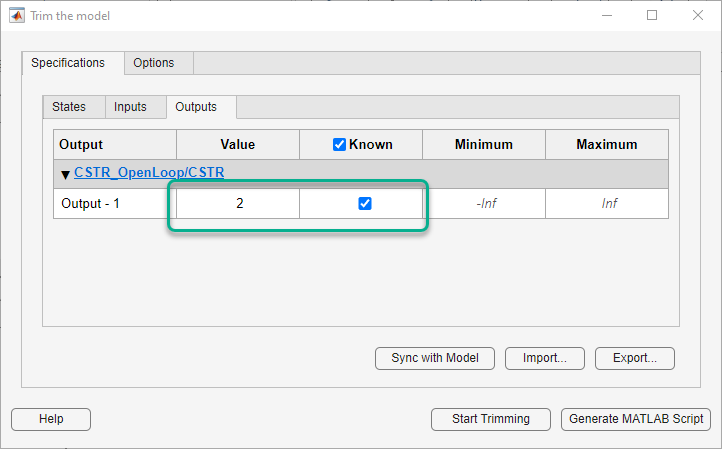
Task: Edit the Output - 1 Value field
Action: [239, 203]
